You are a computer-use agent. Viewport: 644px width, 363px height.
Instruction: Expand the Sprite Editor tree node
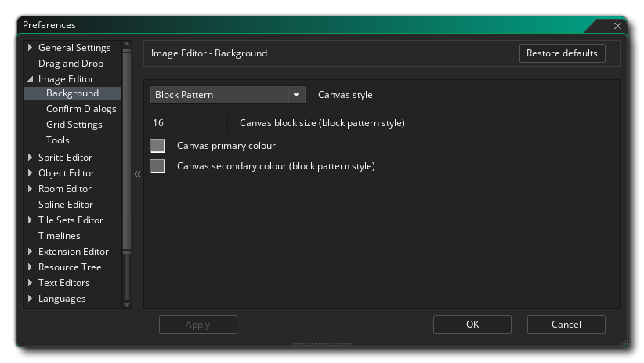31,158
